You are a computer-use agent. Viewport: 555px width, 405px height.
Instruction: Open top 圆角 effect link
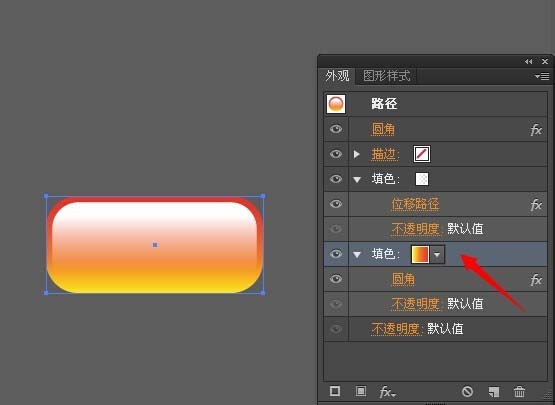(x=383, y=129)
